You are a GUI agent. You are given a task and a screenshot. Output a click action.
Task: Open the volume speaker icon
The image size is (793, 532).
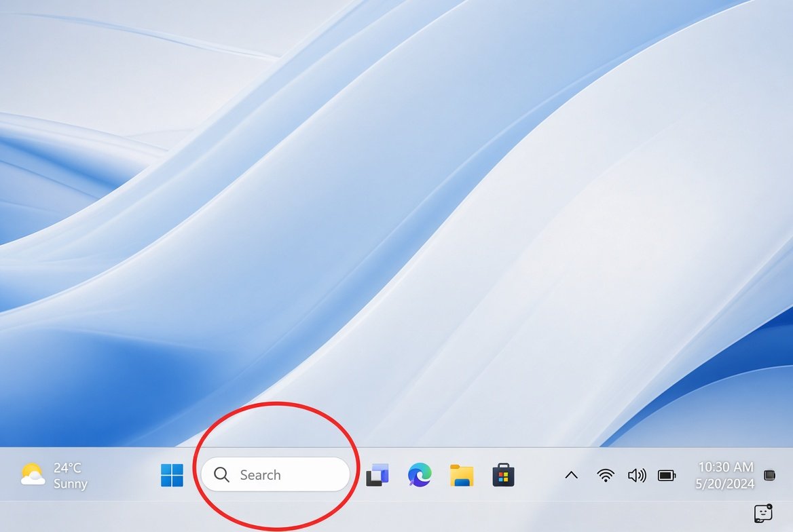(637, 476)
